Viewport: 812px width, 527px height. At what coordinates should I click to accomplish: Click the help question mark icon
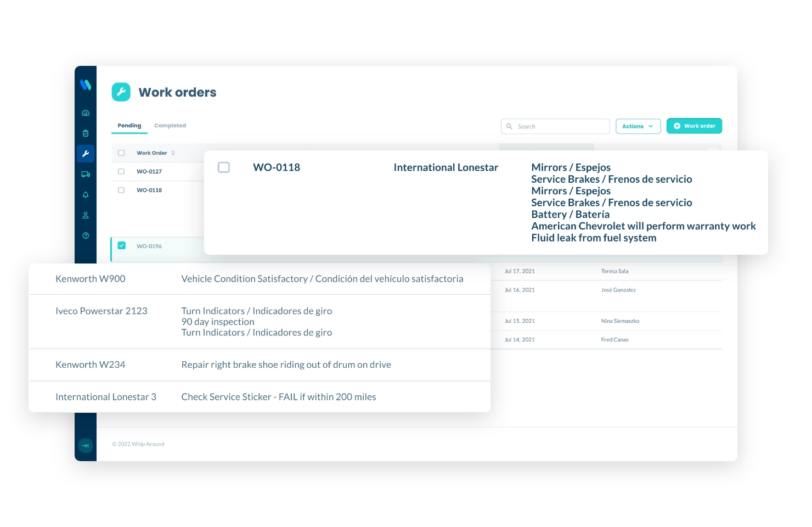[86, 236]
